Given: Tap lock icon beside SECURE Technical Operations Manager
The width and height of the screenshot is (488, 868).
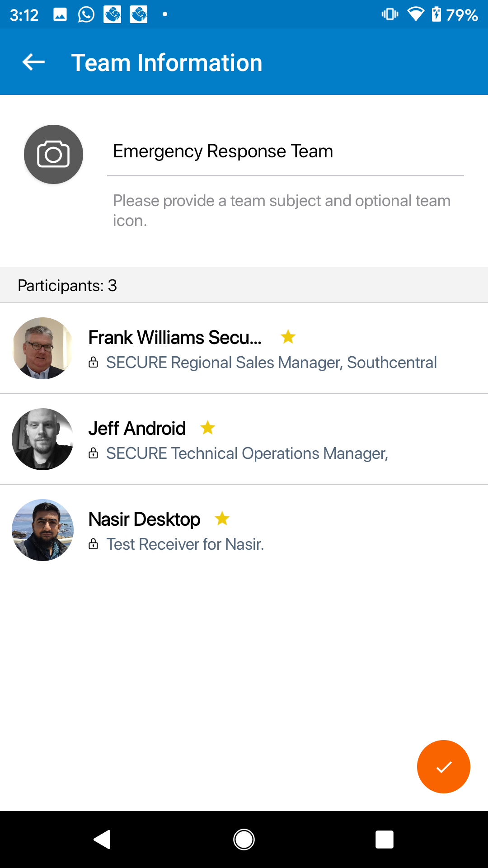Looking at the screenshot, I should point(93,453).
